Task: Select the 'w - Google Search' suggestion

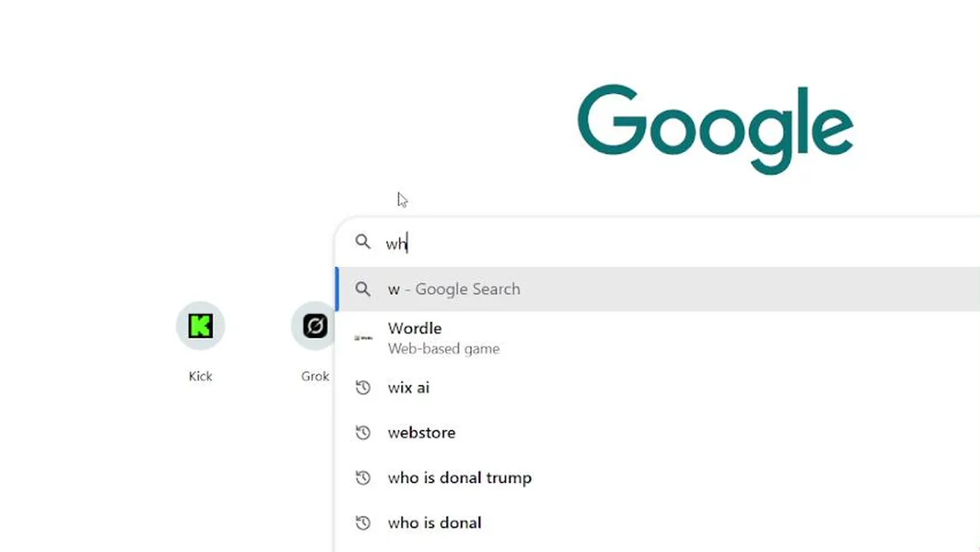Action: point(454,289)
